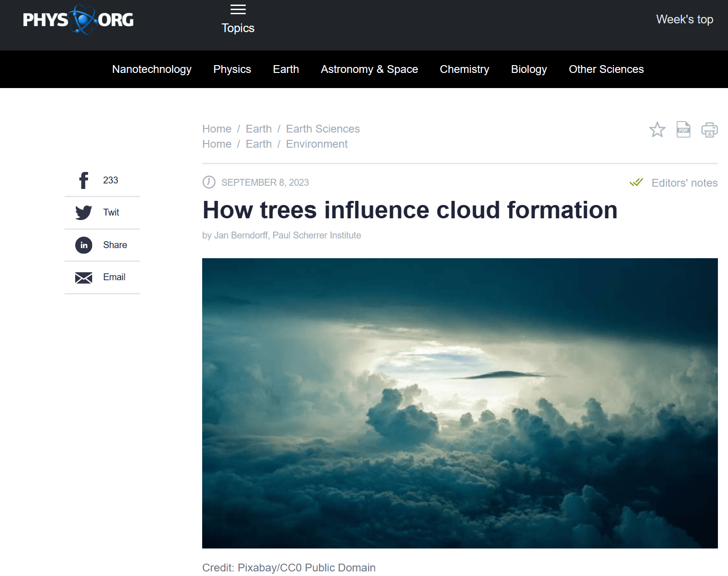Open Astronomy & Space section
Viewport: 728px width, 576px height.
click(369, 69)
